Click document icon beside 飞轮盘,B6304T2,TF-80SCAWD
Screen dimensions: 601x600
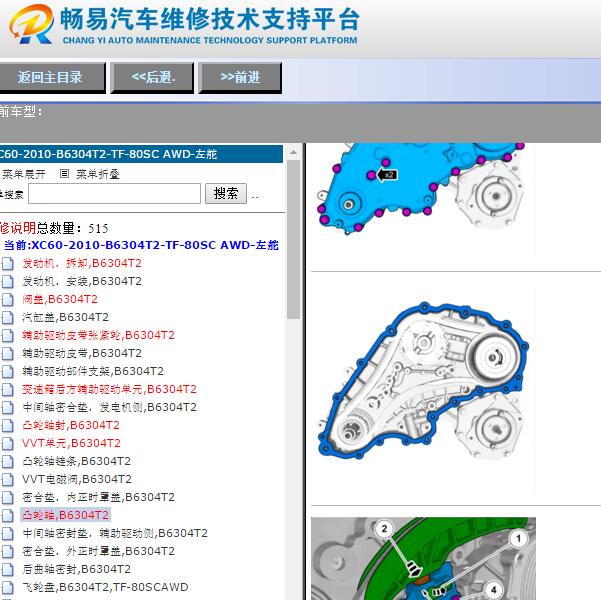coord(7,588)
